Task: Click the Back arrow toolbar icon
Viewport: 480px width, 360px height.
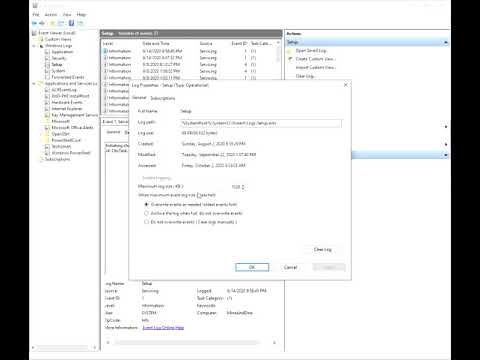Action: (34, 23)
